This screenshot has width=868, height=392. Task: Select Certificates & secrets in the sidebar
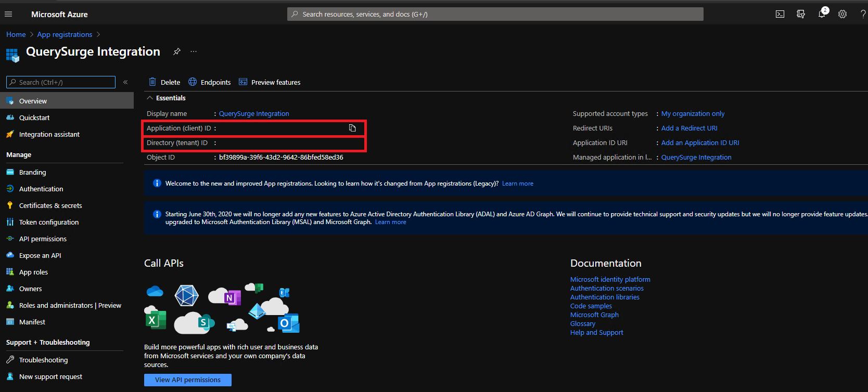pyautogui.click(x=50, y=205)
